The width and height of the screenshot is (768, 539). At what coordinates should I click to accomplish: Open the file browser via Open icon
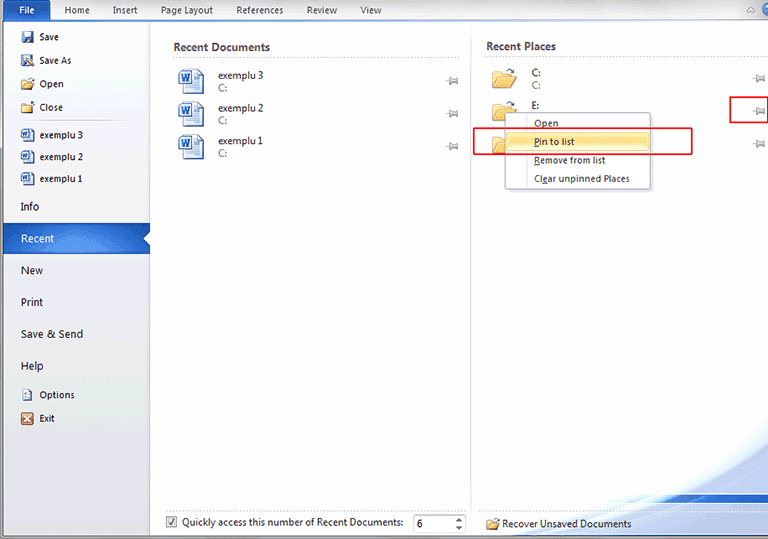(28, 84)
